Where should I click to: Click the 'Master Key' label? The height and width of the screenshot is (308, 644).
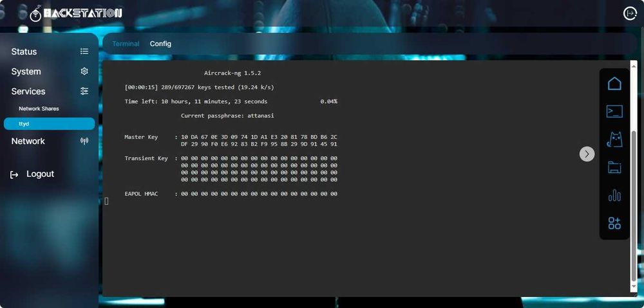[x=141, y=137]
